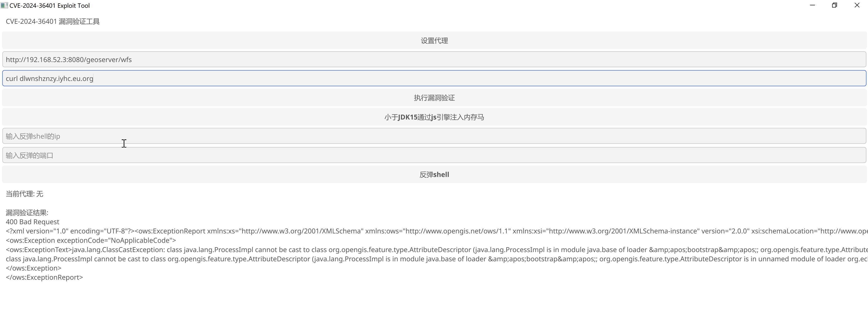The image size is (868, 334).
Task: Click the 反弹shell button
Action: [434, 174]
